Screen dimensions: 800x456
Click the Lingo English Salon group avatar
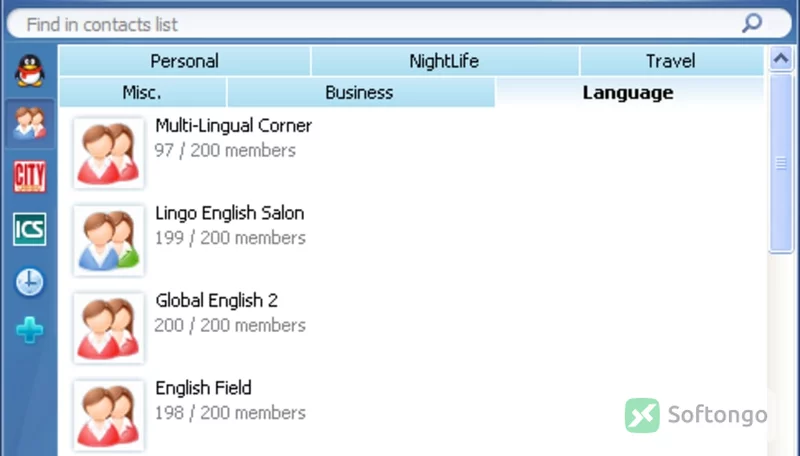pos(108,240)
